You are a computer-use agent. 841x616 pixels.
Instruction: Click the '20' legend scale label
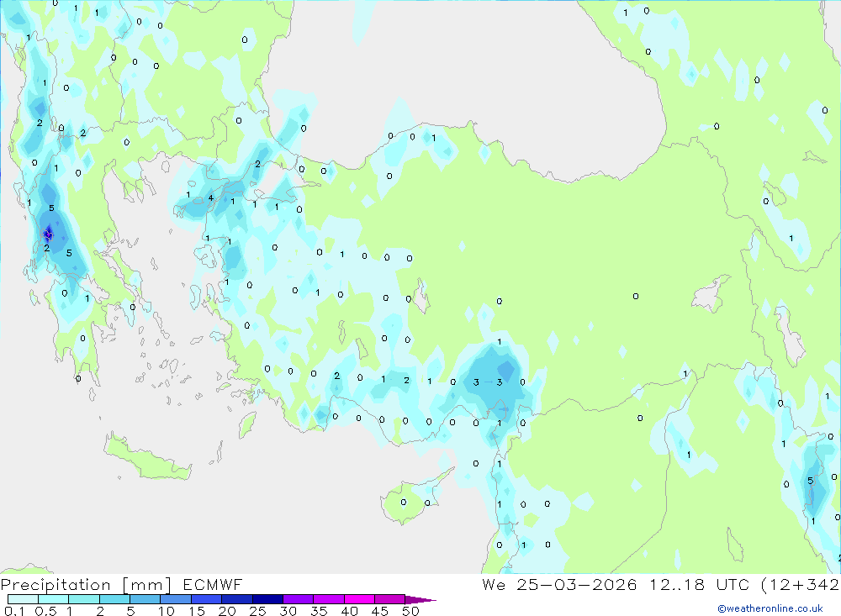pyautogui.click(x=227, y=611)
